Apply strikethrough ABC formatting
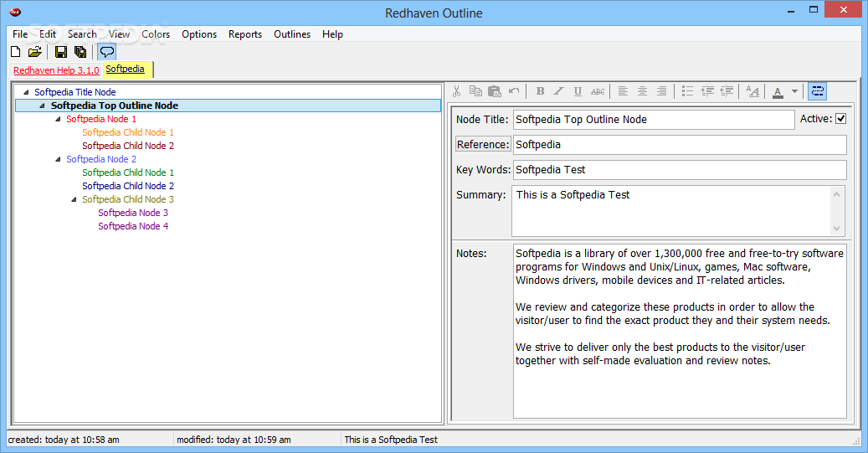 (x=598, y=91)
